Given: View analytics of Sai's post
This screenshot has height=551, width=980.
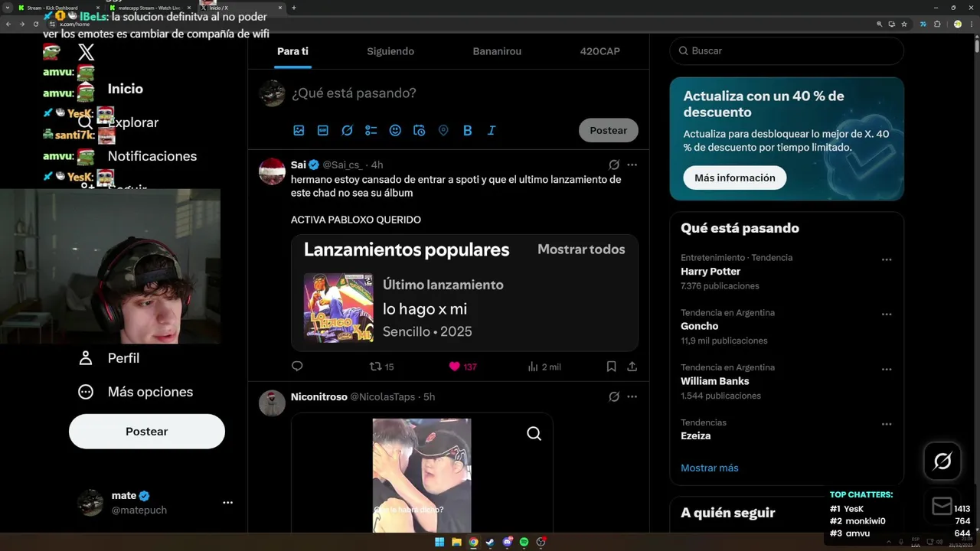Looking at the screenshot, I should pyautogui.click(x=544, y=367).
